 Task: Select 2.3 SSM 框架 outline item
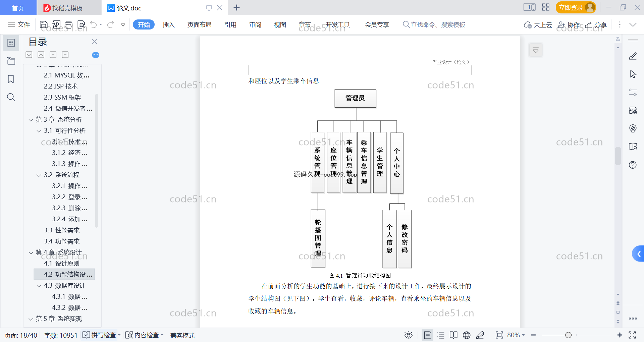pos(62,98)
